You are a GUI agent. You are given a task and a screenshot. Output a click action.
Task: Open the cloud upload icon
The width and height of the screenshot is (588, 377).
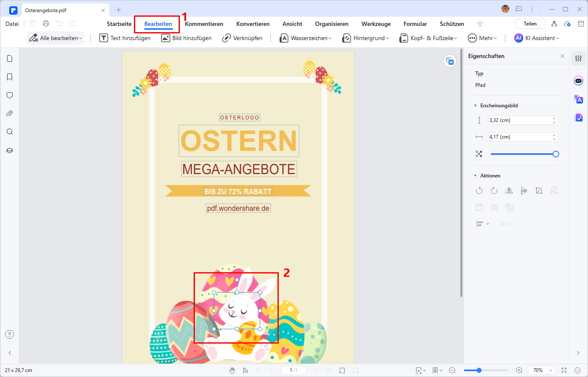[568, 24]
